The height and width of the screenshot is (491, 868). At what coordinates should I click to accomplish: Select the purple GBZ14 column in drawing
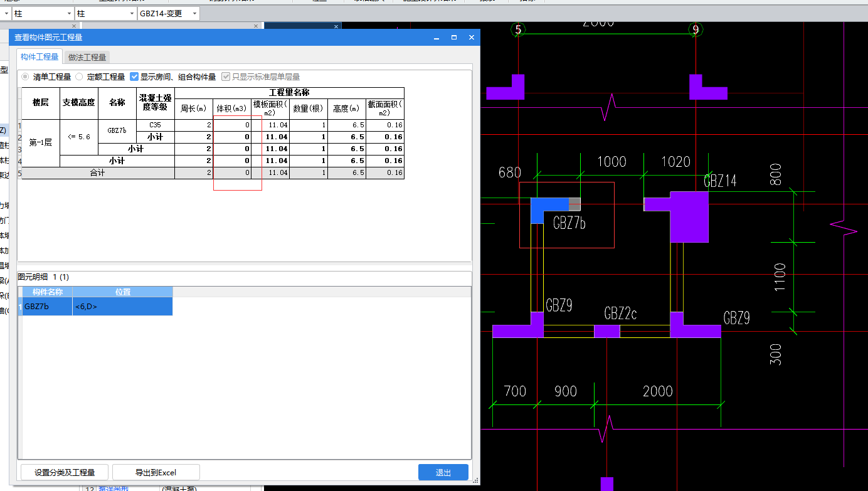click(x=689, y=216)
